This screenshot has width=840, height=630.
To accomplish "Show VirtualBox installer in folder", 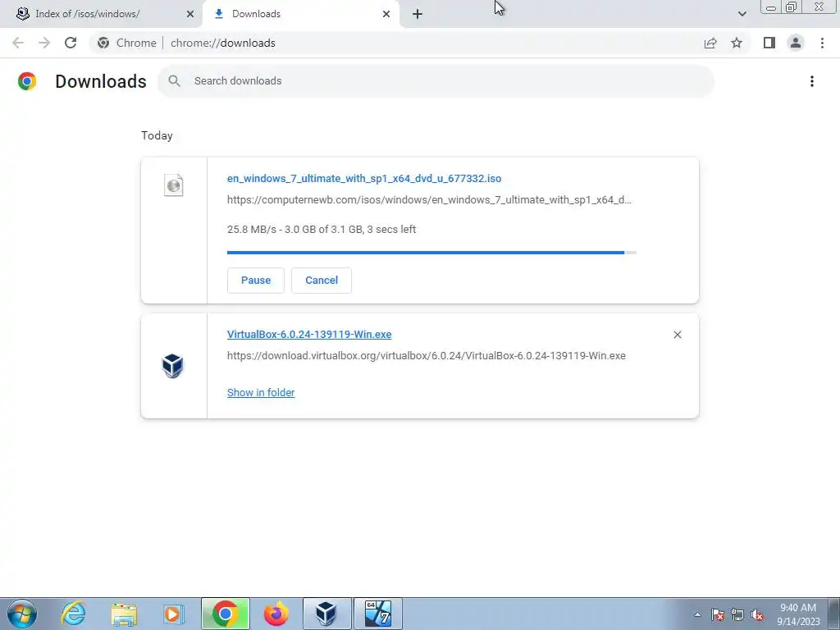I will [261, 393].
